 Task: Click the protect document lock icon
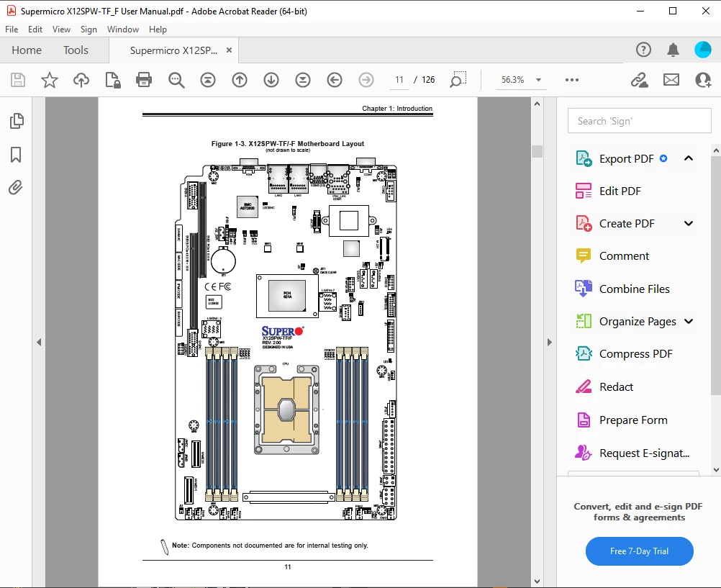pyautogui.click(x=113, y=80)
